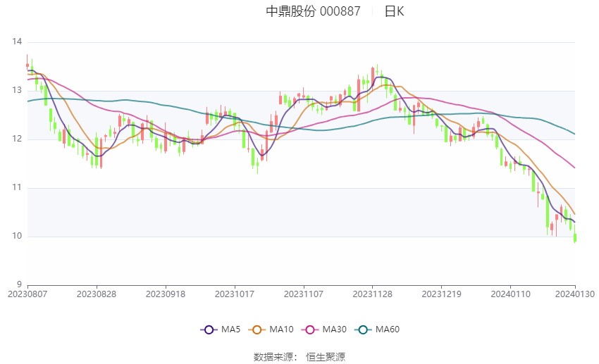Click the last green candlestick near 10
599x364 pixels.
pos(575,237)
